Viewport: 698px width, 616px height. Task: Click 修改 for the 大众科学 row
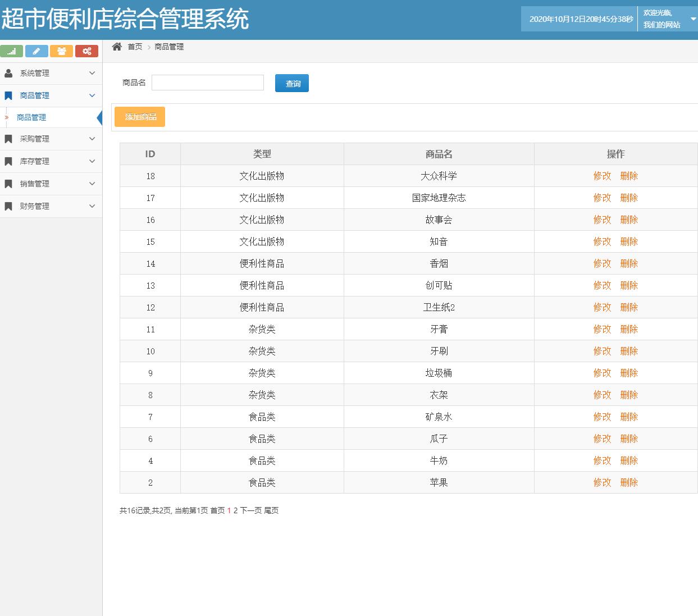tap(601, 176)
